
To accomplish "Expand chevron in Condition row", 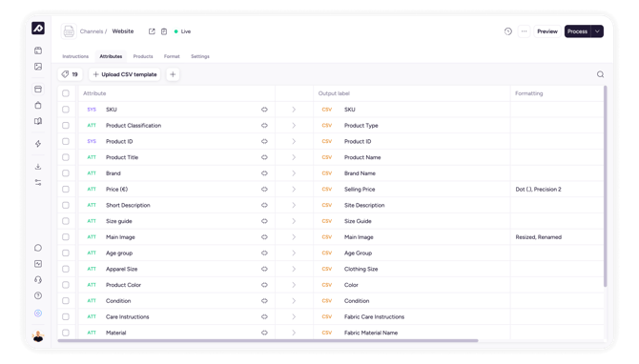I will tap(294, 301).
